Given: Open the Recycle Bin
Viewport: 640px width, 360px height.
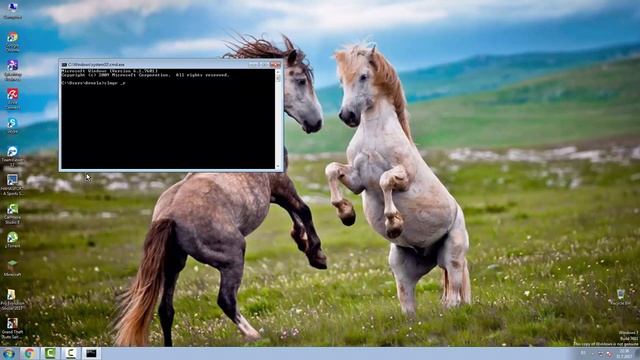Looking at the screenshot, I should (621, 297).
